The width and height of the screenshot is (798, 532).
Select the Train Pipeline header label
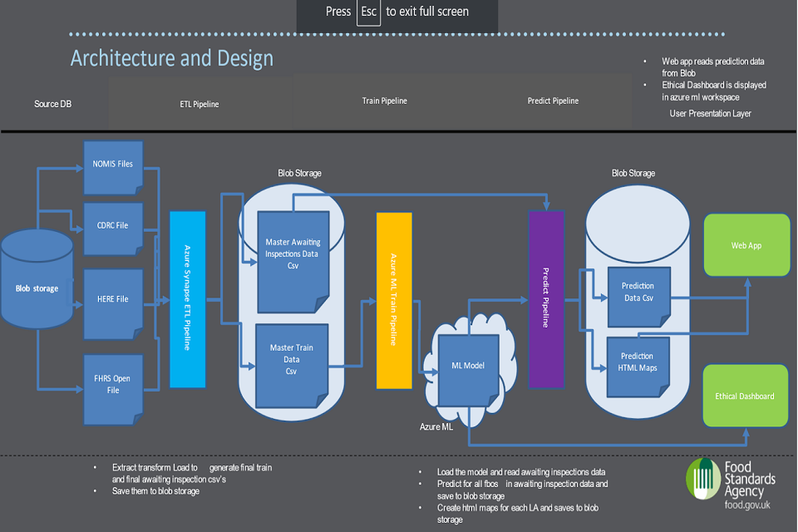[x=384, y=101]
